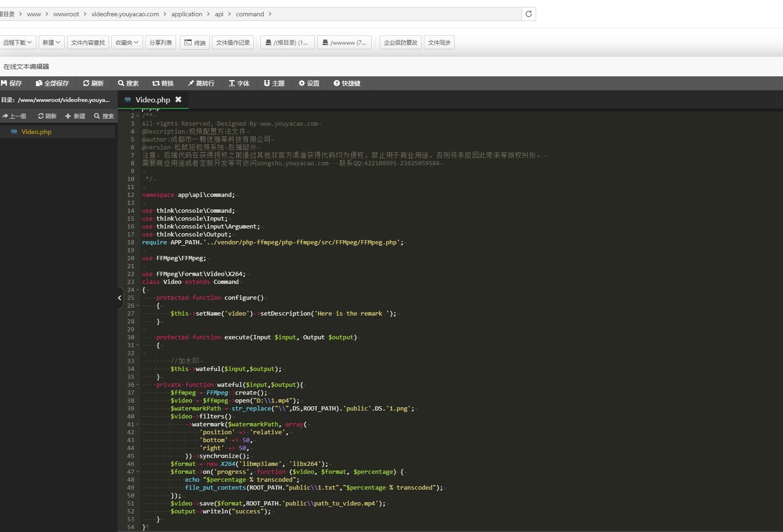The width and height of the screenshot is (783, 532).
Task: Open the 替换 replace tool
Action: point(163,83)
